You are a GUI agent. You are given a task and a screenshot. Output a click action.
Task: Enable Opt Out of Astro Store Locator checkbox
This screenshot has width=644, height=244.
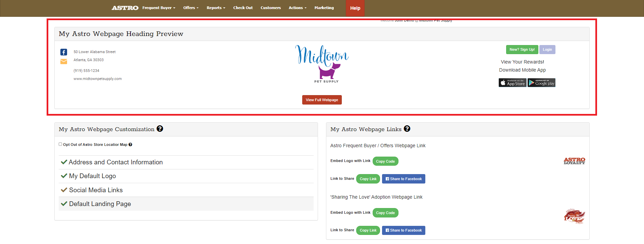pyautogui.click(x=60, y=144)
